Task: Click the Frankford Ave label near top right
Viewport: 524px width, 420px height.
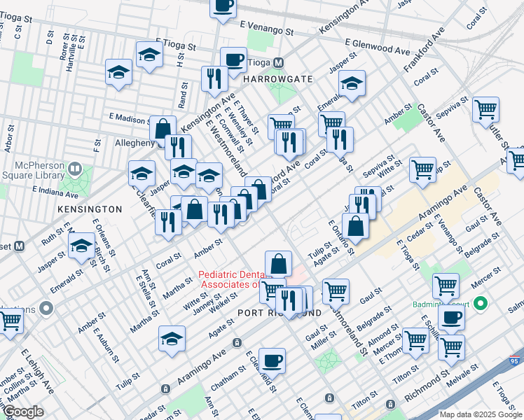Action: coord(424,50)
